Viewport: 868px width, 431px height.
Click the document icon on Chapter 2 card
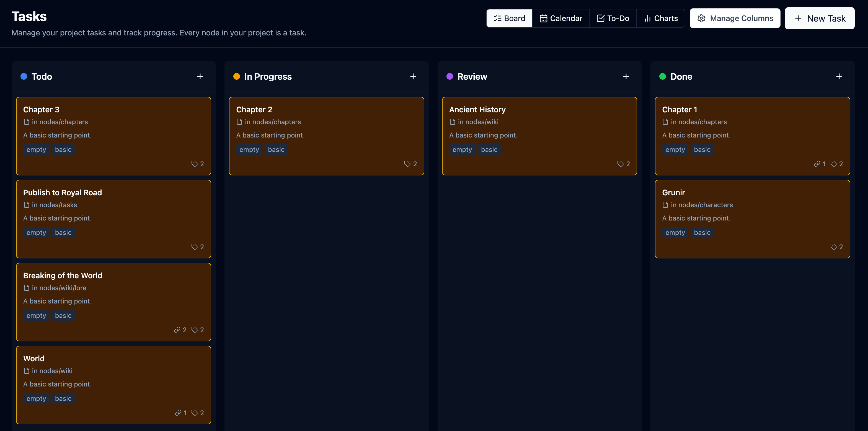pos(239,122)
